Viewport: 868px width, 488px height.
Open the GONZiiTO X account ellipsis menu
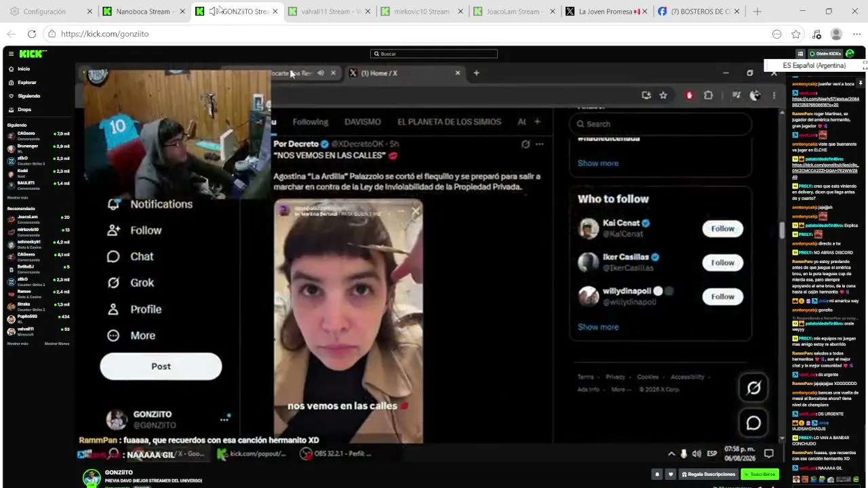click(x=224, y=420)
